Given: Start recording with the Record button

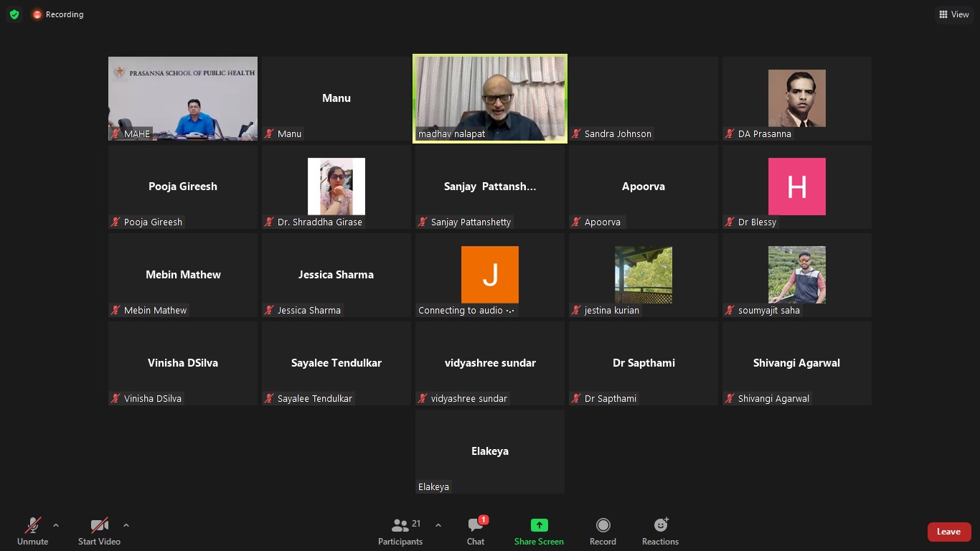Looking at the screenshot, I should (x=603, y=531).
